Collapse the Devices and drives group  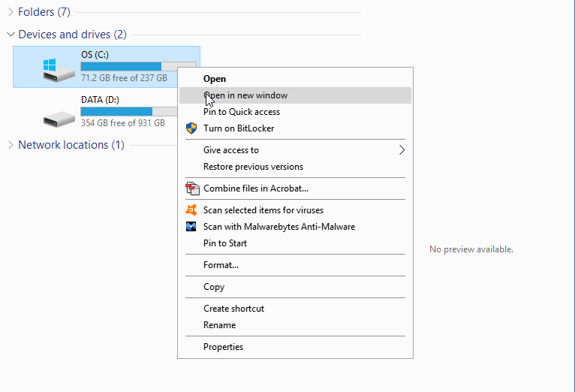tap(11, 35)
